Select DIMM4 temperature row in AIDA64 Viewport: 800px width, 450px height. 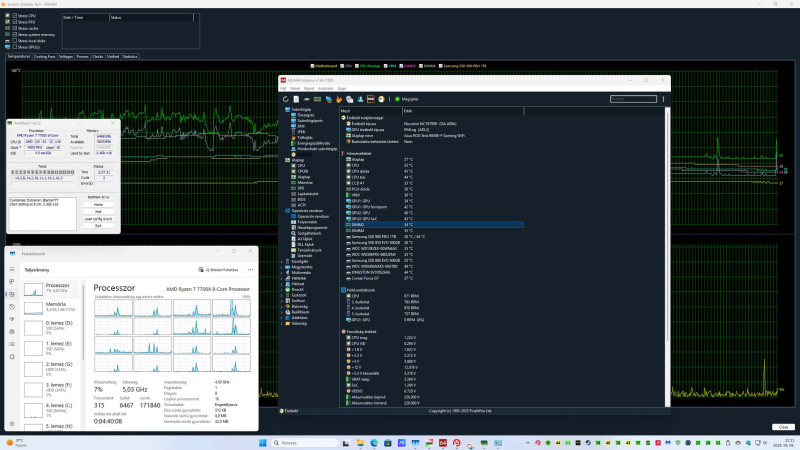(x=432, y=231)
